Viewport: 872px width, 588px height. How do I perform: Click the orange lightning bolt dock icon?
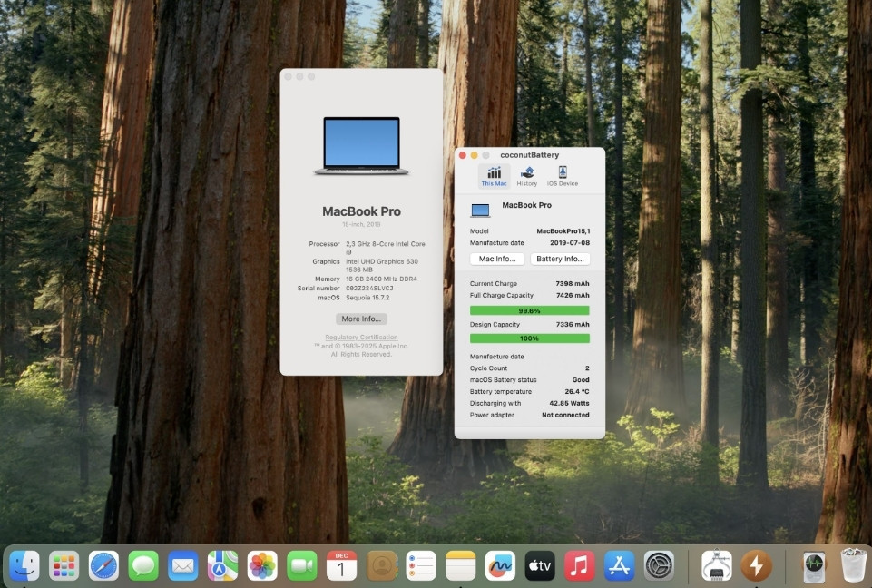click(756, 565)
